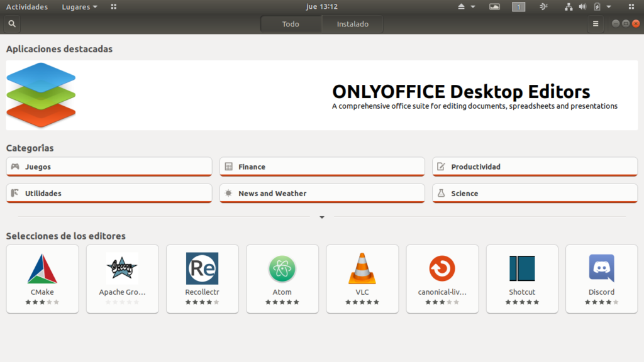This screenshot has height=362, width=644.
Task: Click the Selecciones de los editores heading
Action: [65, 236]
